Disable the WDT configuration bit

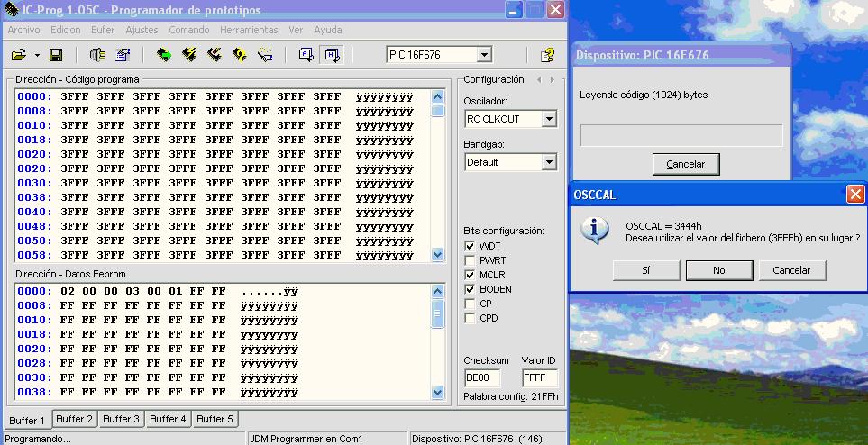tap(470, 246)
